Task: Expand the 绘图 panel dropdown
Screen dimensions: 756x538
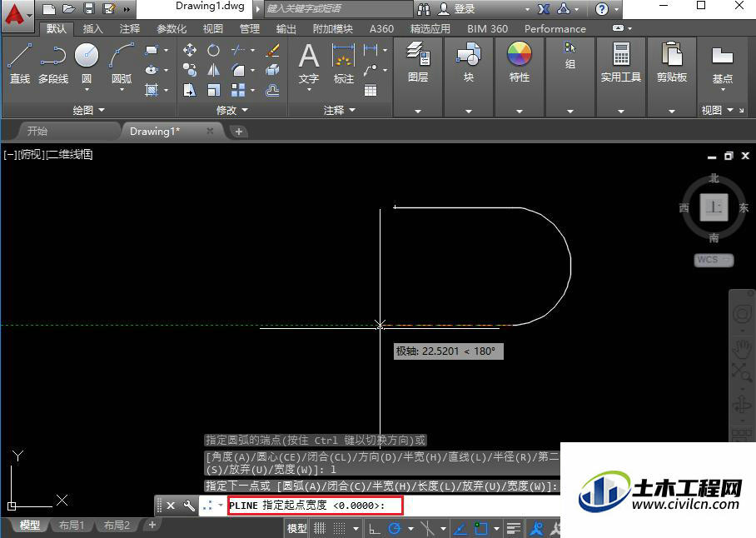Action: pos(88,110)
